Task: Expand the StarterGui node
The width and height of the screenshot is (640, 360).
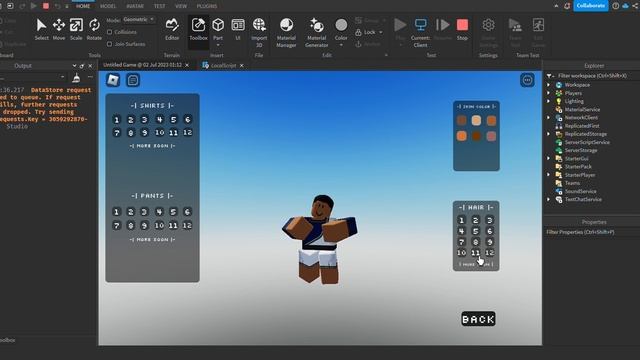Action: [x=549, y=158]
